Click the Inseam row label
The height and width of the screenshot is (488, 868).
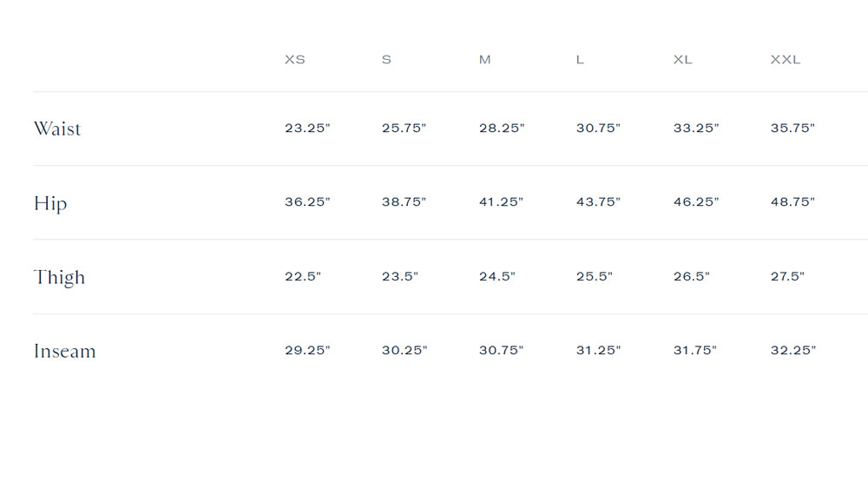coord(65,351)
